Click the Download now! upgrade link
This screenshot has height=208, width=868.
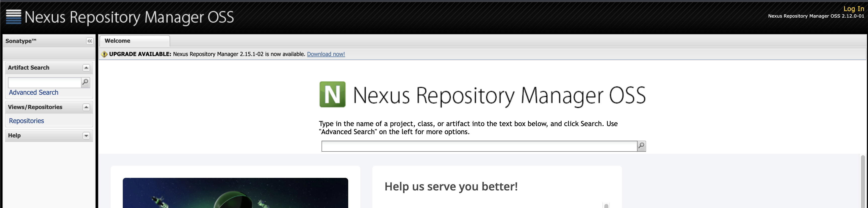click(326, 54)
